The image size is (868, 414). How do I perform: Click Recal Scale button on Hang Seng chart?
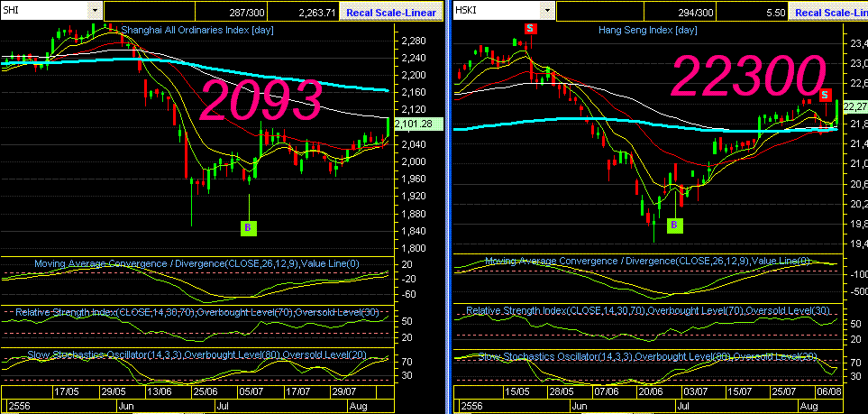click(x=829, y=13)
